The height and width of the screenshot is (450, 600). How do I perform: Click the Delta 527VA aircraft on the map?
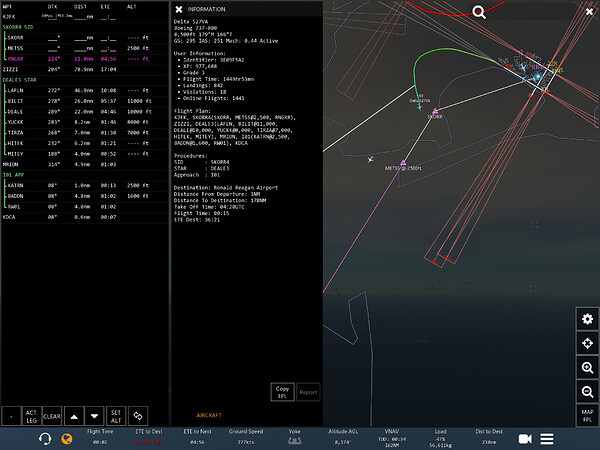(419, 107)
